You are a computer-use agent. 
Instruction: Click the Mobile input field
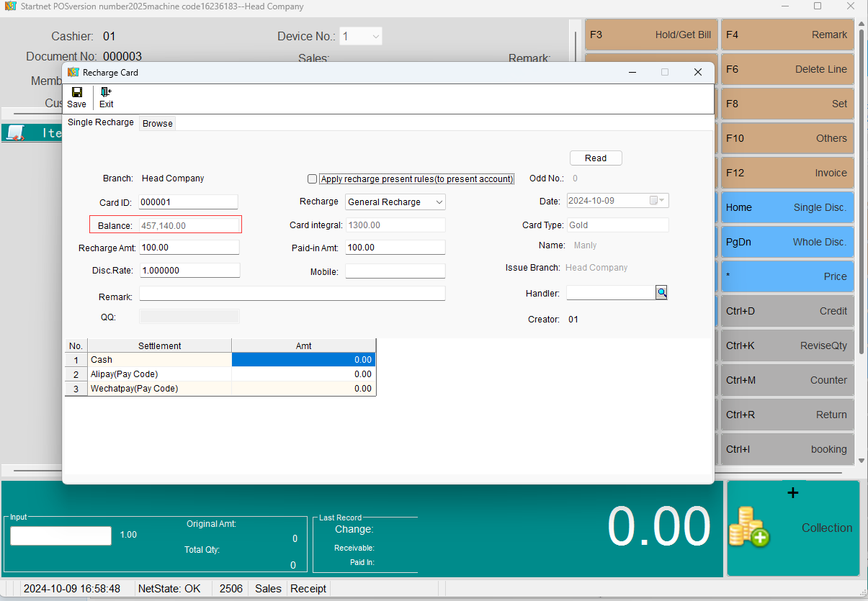[x=395, y=271]
